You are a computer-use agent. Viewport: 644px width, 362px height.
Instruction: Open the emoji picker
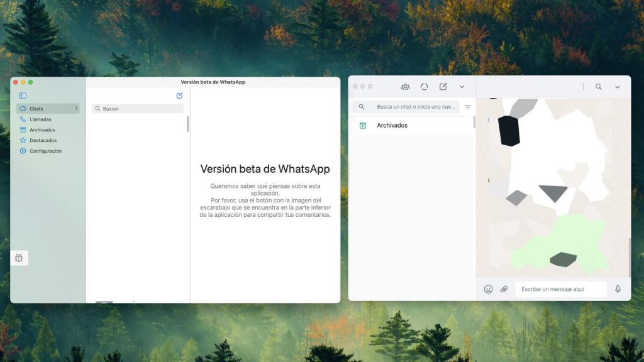point(488,289)
